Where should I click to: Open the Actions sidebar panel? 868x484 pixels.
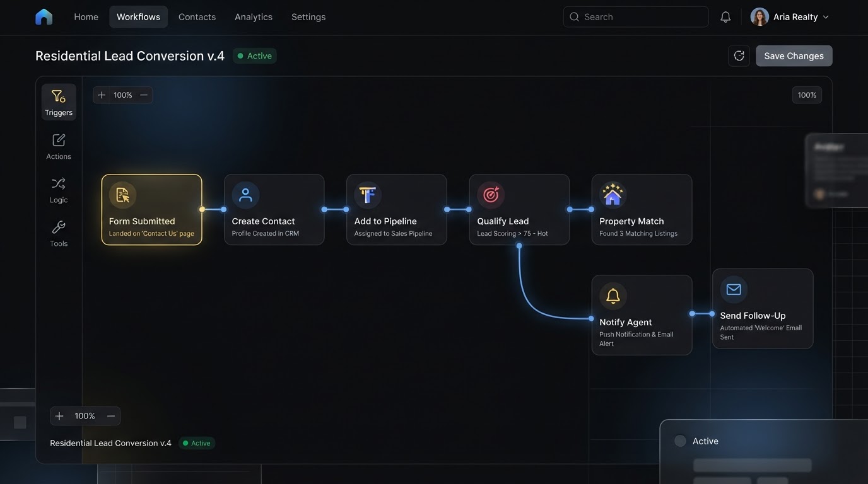coord(59,146)
